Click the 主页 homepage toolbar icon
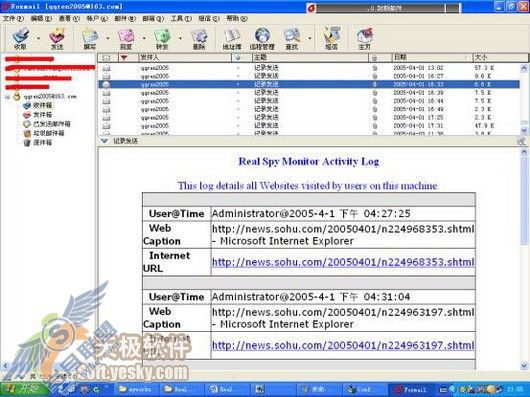Image resolution: width=530 pixels, height=397 pixels. coord(364,39)
